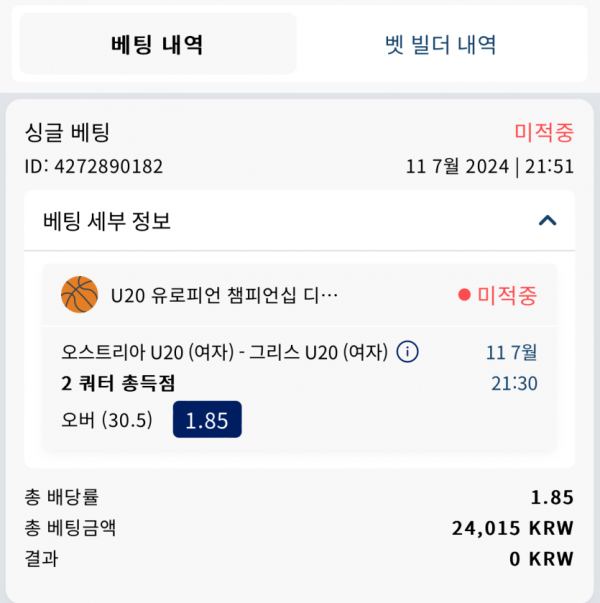The width and height of the screenshot is (600, 603).
Task: Select the 2 쿼터 총득점 market text
Action: click(118, 383)
